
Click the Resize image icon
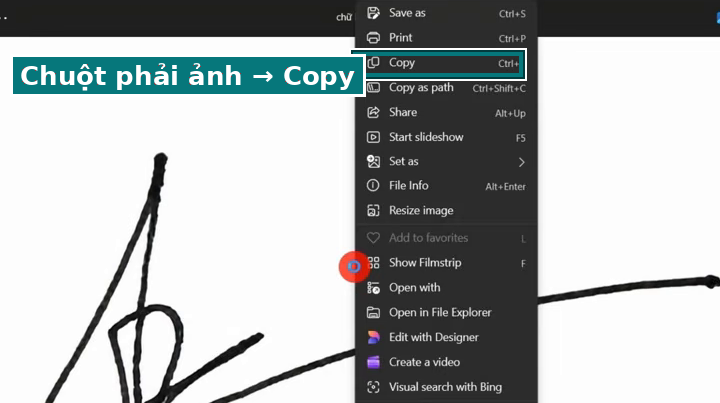(x=373, y=210)
